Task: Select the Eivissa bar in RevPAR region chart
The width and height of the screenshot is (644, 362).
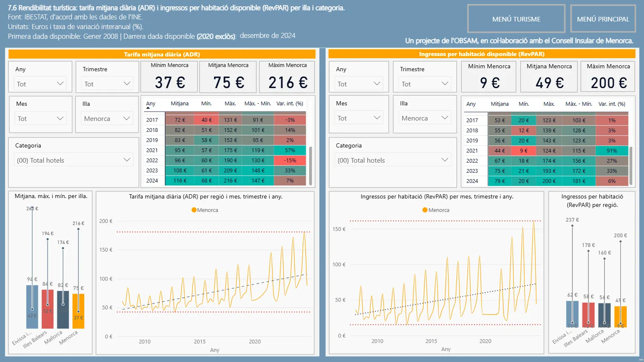Action: [572, 314]
